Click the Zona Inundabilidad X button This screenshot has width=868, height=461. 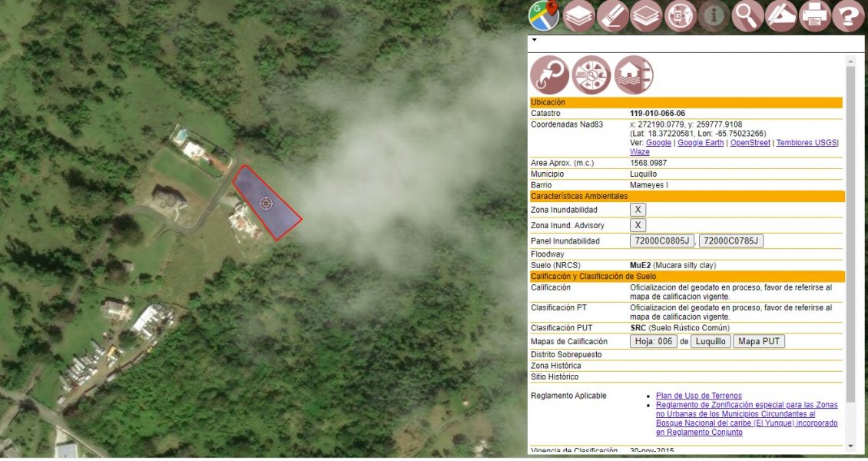[x=638, y=210]
